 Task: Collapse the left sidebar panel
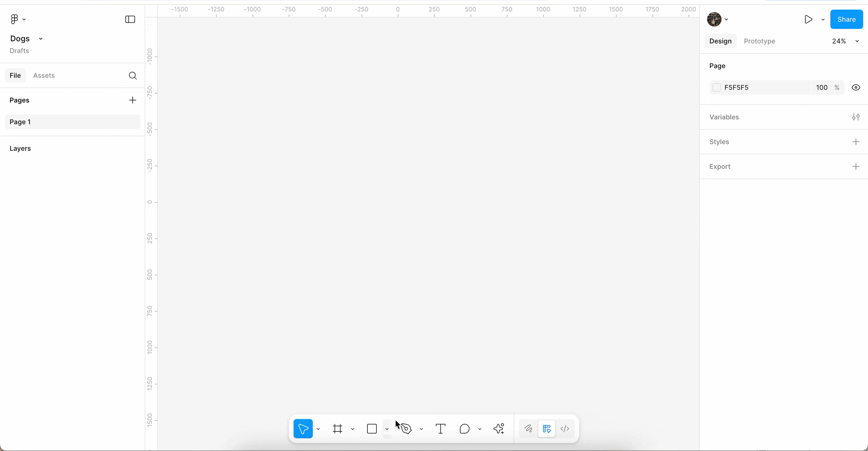(x=130, y=19)
